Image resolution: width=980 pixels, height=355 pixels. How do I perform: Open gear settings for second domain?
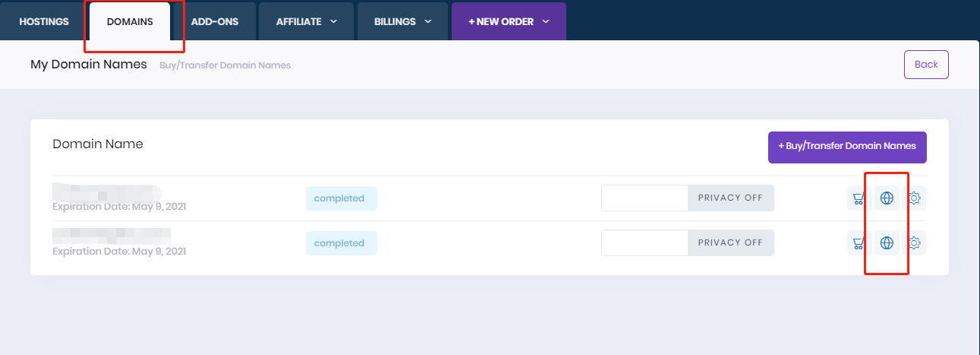pyautogui.click(x=914, y=243)
